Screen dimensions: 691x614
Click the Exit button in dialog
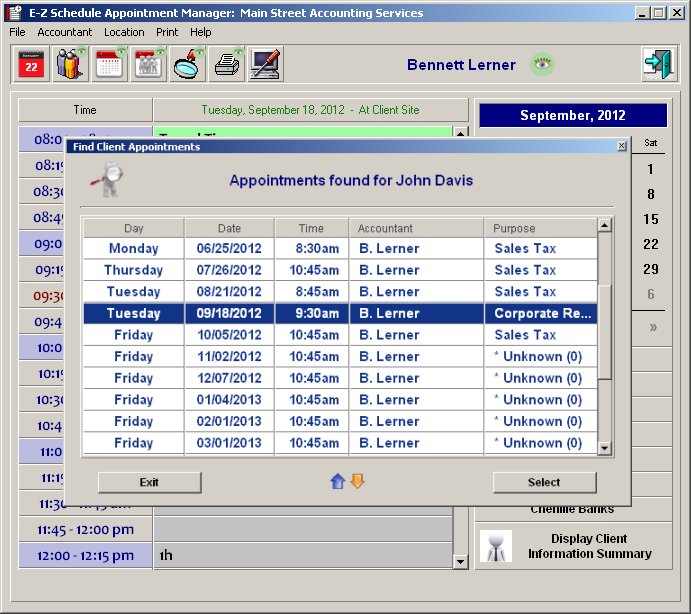(x=149, y=482)
